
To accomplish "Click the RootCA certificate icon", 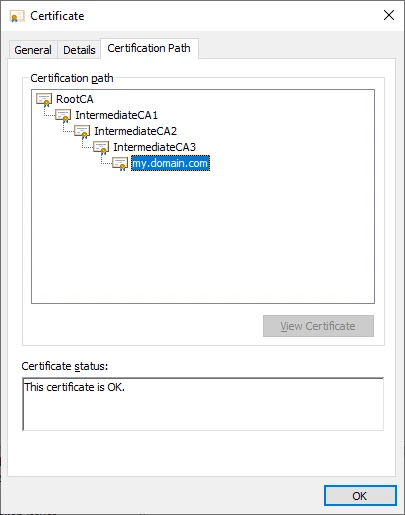I will [x=44, y=99].
